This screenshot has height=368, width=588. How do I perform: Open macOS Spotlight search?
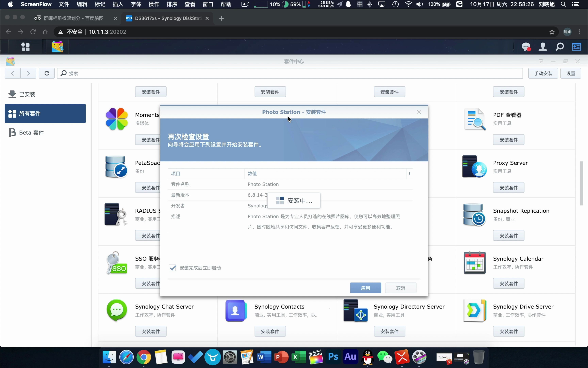(563, 4)
